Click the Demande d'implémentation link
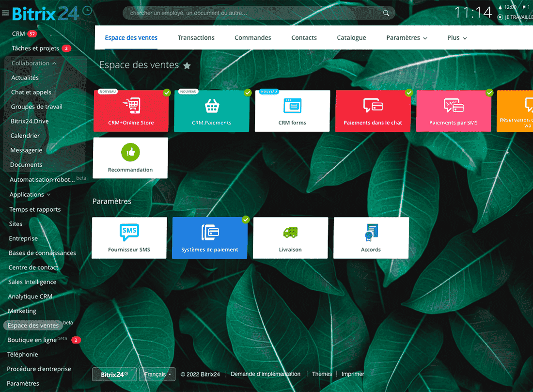 click(266, 374)
